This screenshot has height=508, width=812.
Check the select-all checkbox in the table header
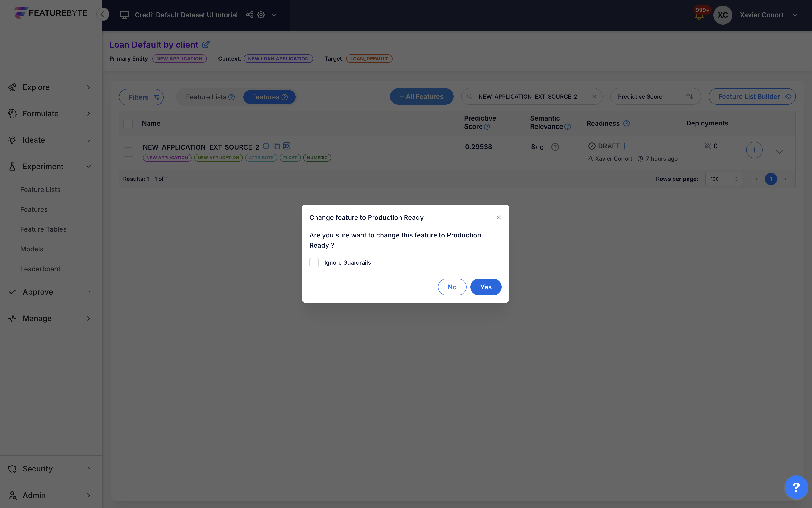[x=128, y=123]
